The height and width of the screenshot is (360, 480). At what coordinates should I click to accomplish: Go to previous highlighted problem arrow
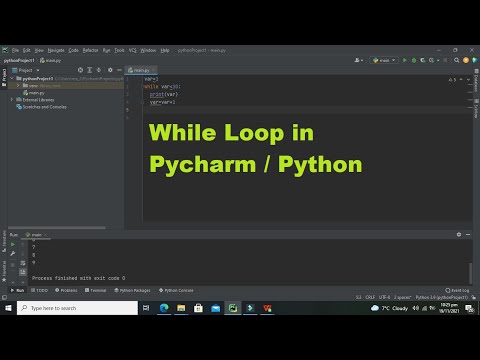pyautogui.click(x=461, y=80)
